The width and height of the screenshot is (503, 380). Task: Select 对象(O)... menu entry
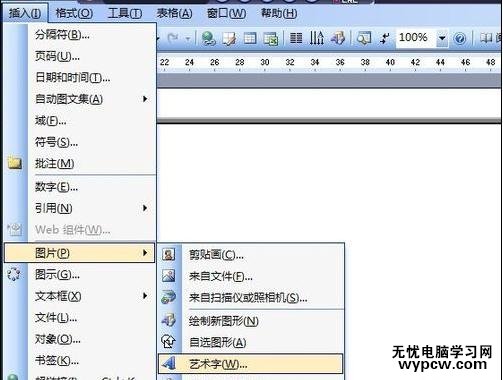[x=92, y=339]
